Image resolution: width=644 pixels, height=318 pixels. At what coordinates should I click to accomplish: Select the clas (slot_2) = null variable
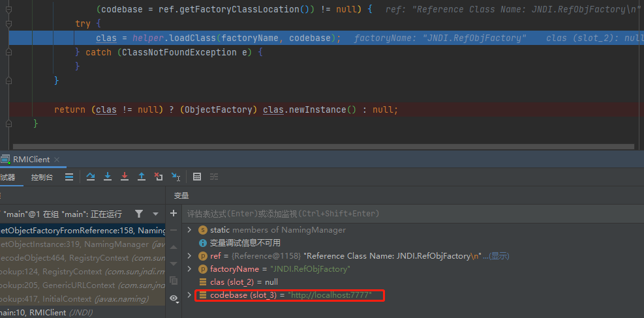pos(244,282)
